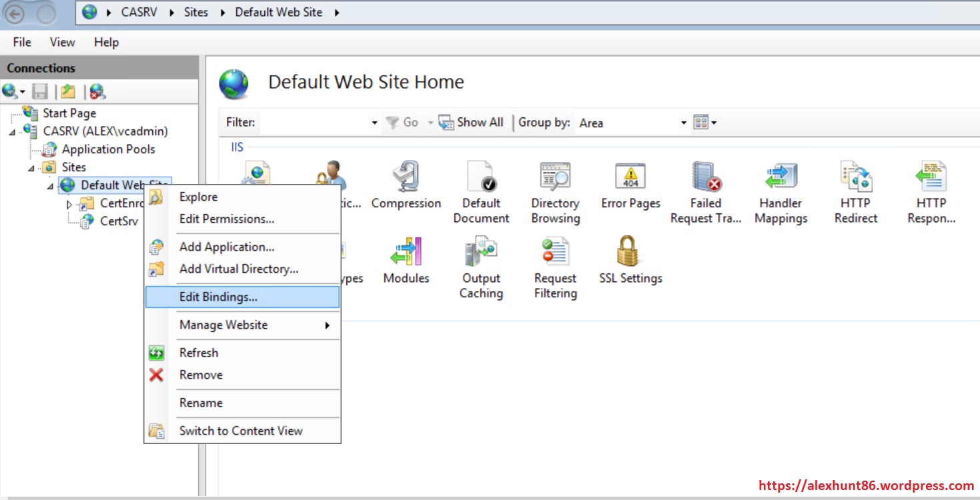
Task: Click the Show All button
Action: coord(471,123)
